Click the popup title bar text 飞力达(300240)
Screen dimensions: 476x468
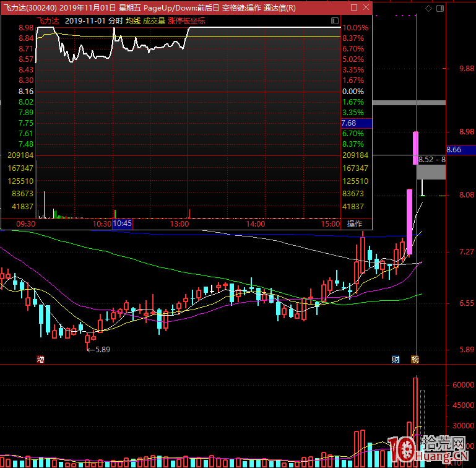(x=30, y=7)
